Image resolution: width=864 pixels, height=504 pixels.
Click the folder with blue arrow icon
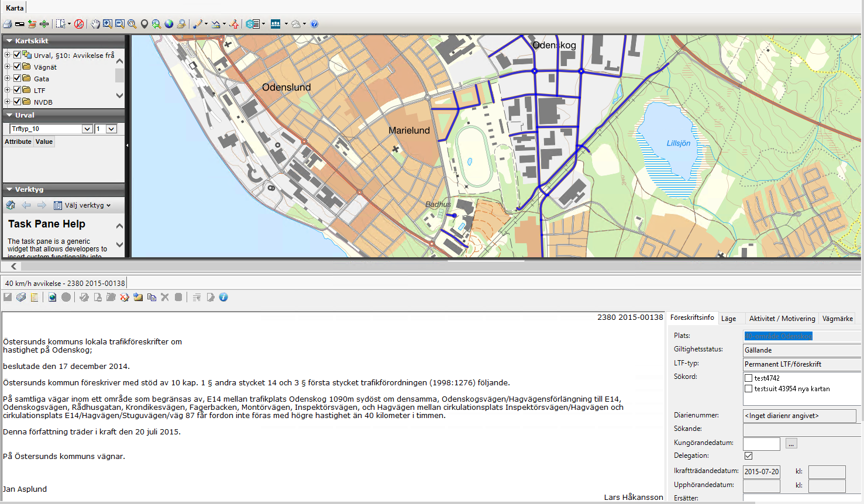[x=138, y=297]
